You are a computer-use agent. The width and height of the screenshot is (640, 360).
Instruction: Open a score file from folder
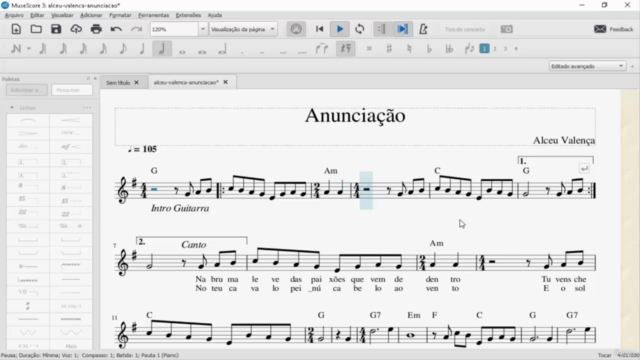point(36,29)
